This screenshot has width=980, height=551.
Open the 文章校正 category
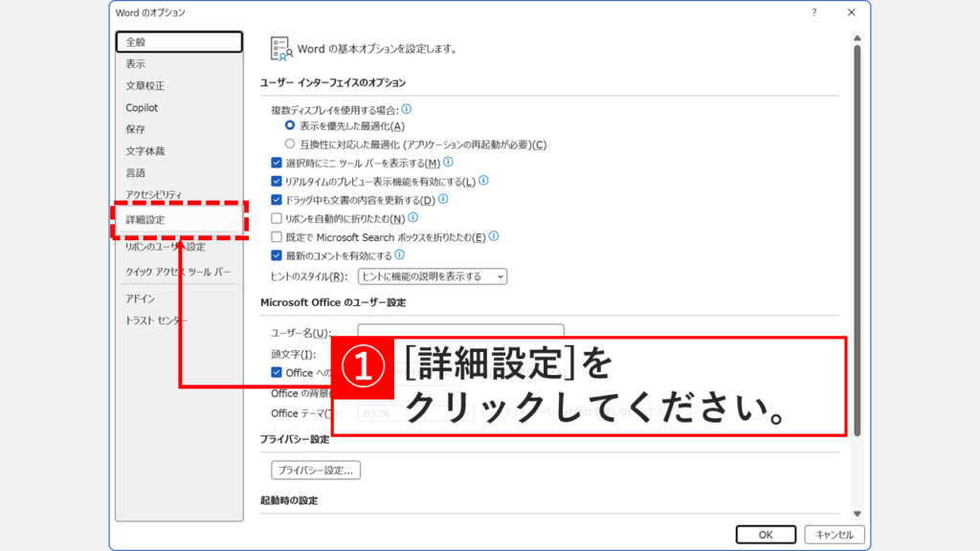pyautogui.click(x=179, y=85)
